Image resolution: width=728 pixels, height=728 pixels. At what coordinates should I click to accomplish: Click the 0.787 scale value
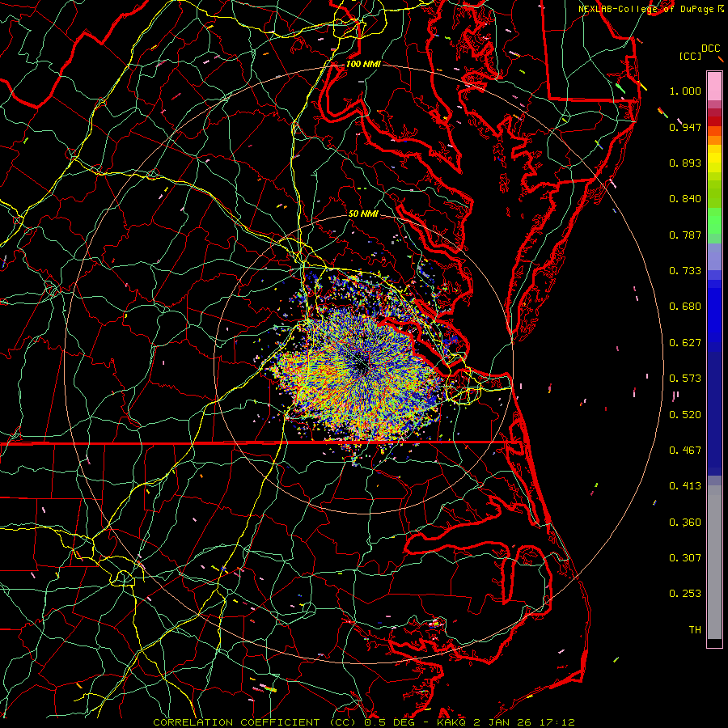click(685, 235)
